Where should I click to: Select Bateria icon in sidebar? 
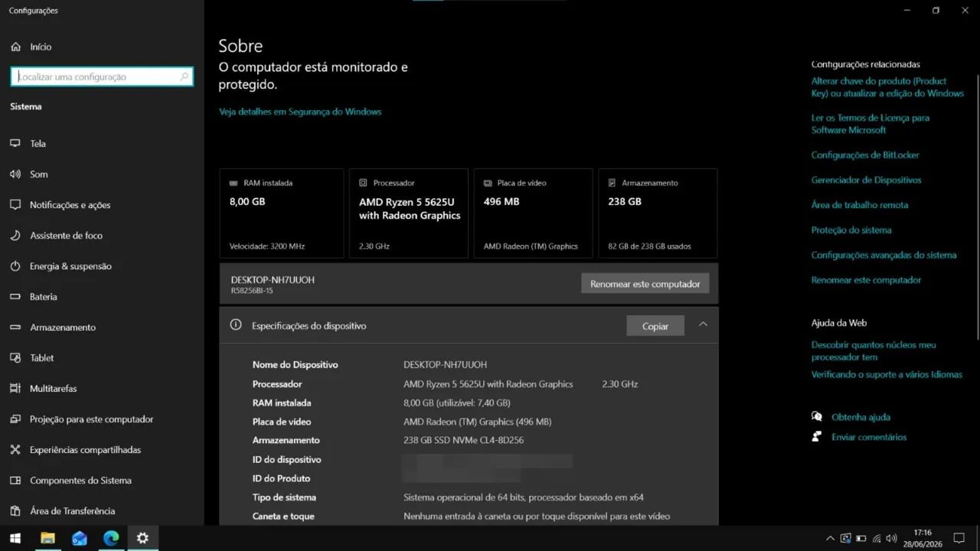click(15, 296)
